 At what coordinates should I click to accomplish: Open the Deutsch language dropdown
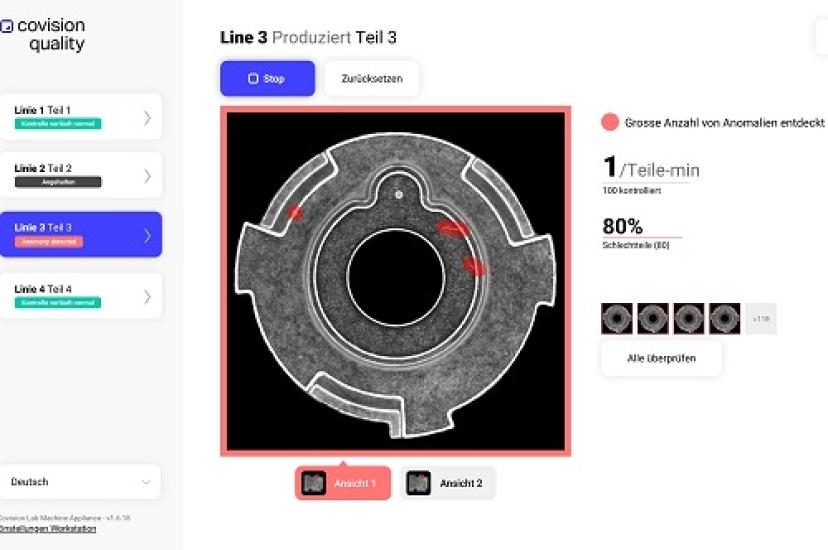80,482
